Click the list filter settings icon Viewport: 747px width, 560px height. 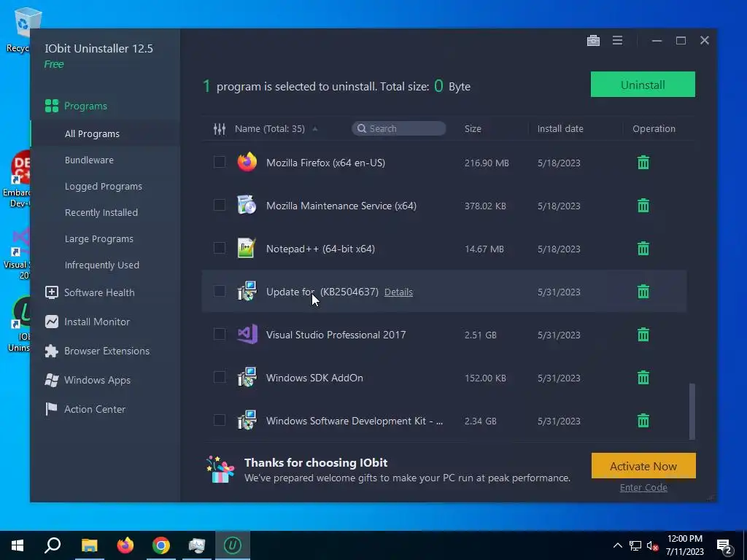click(x=219, y=128)
